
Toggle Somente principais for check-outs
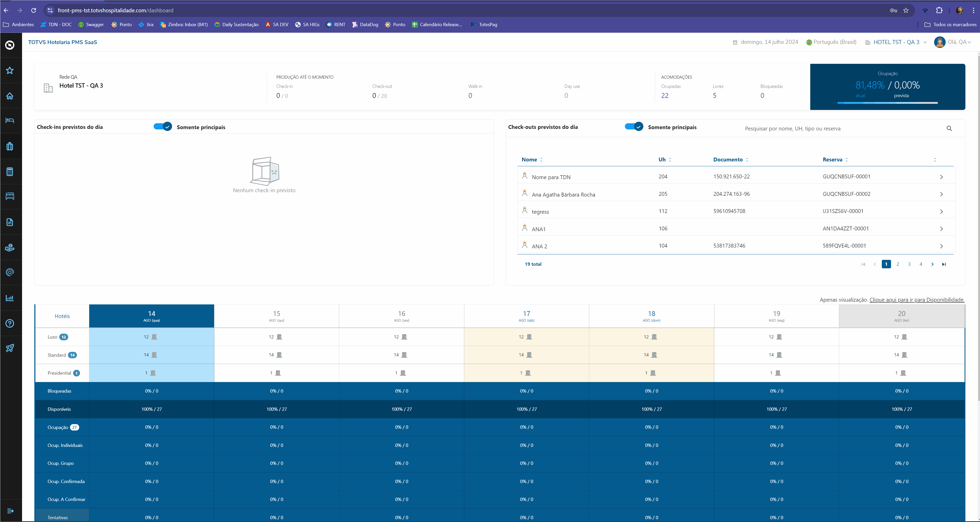[634, 127]
